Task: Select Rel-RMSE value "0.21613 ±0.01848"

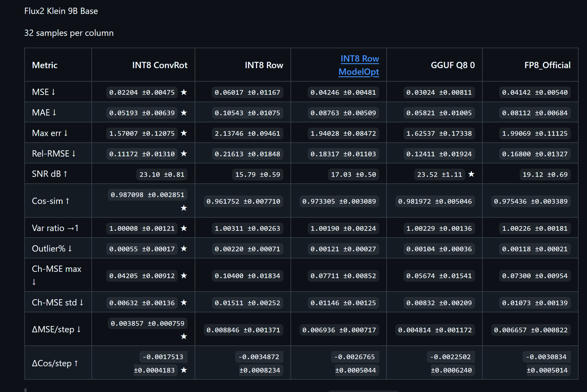Action: 248,154
